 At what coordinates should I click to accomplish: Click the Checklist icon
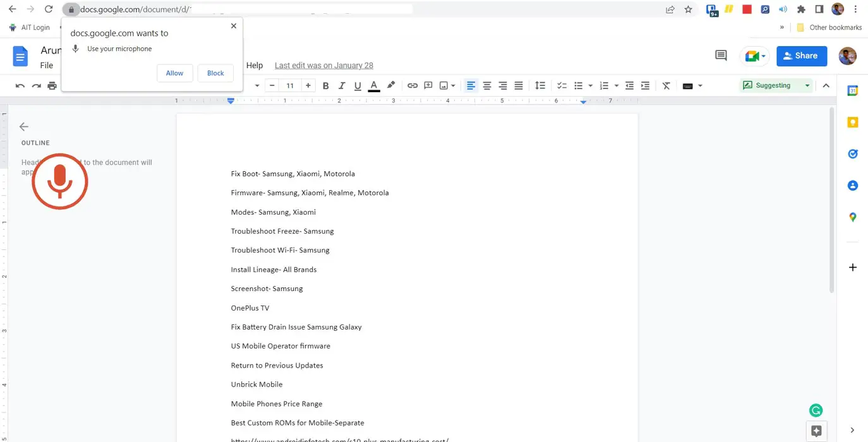[562, 86]
